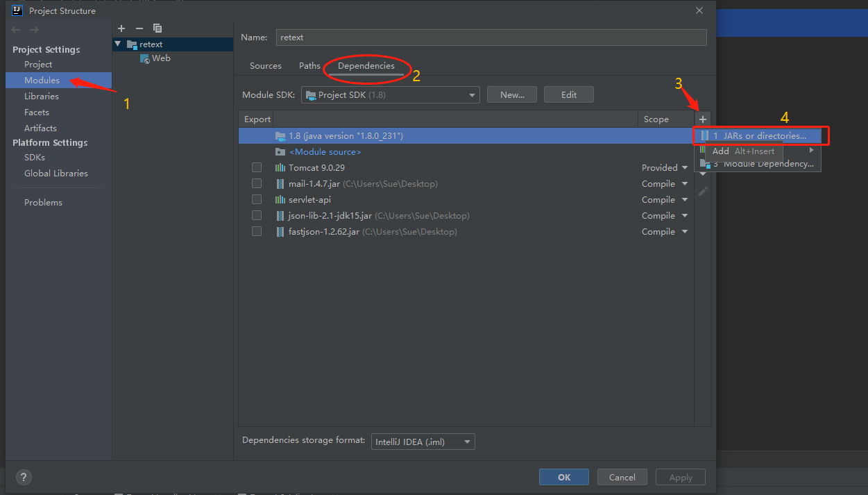Enable Export for mail-1.4.7.jar

(257, 183)
